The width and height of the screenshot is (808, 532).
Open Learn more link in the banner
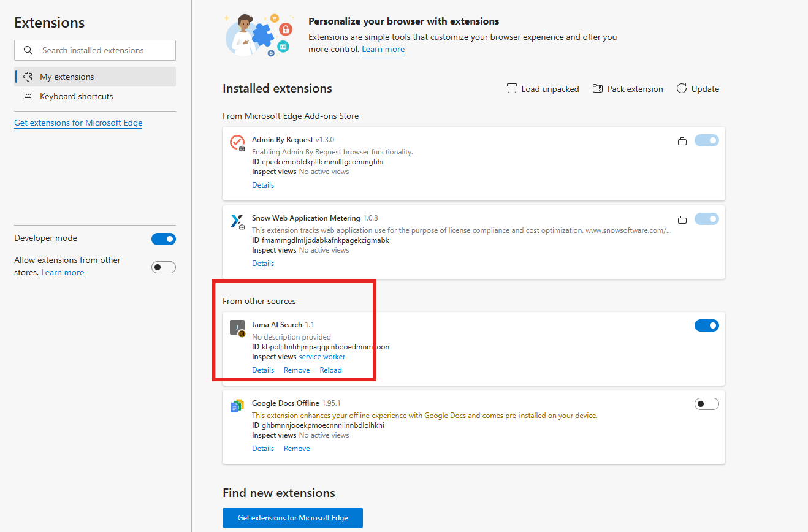383,49
